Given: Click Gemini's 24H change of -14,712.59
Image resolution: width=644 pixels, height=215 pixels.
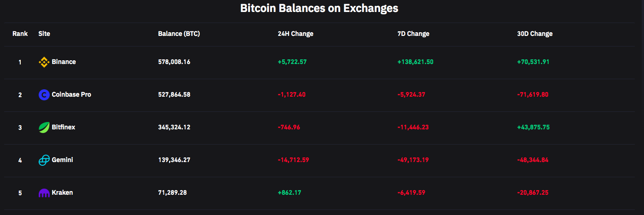Looking at the screenshot, I should pos(293,160).
